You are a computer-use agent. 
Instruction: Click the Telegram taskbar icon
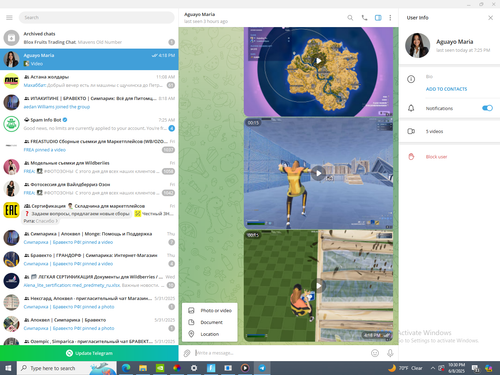pyautogui.click(x=262, y=368)
